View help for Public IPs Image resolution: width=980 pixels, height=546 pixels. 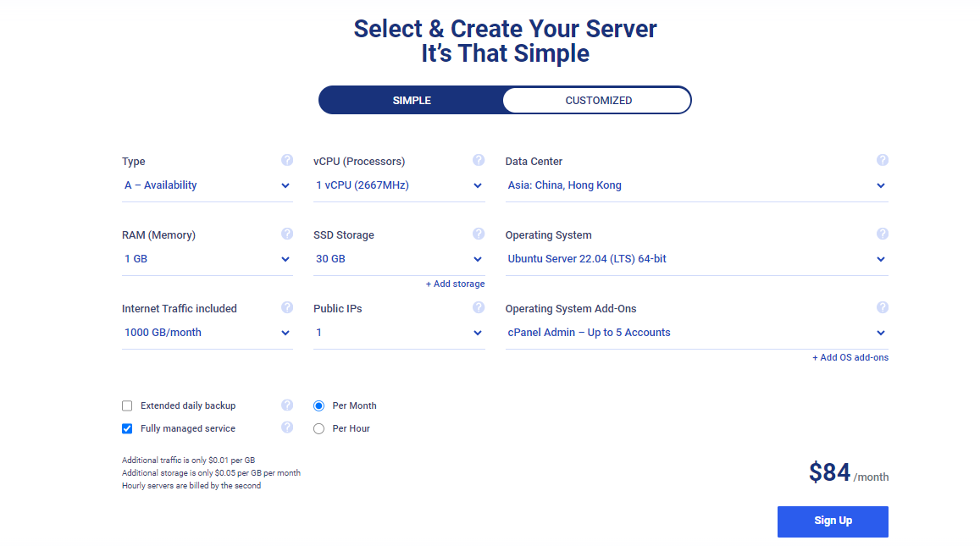(x=479, y=307)
